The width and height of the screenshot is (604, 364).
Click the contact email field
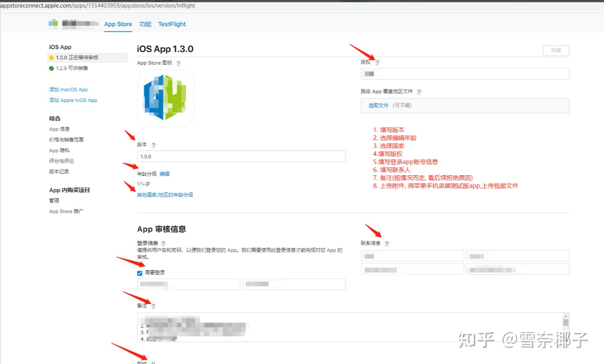click(517, 269)
